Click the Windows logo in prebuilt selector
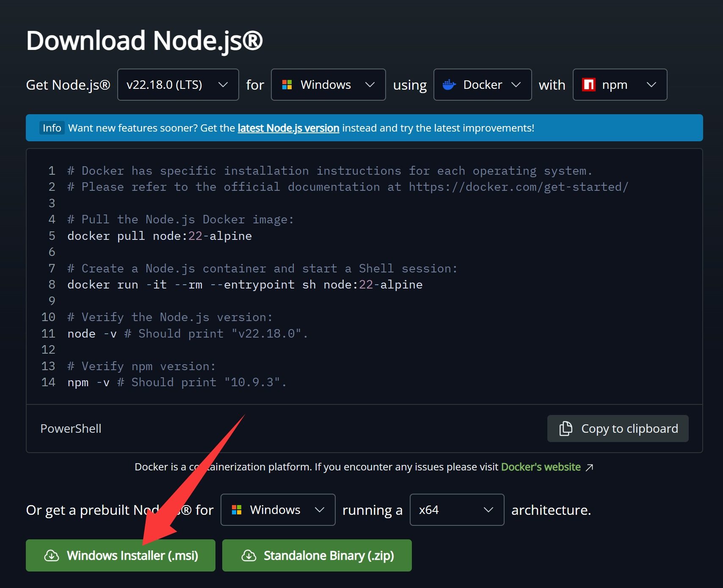 tap(237, 510)
